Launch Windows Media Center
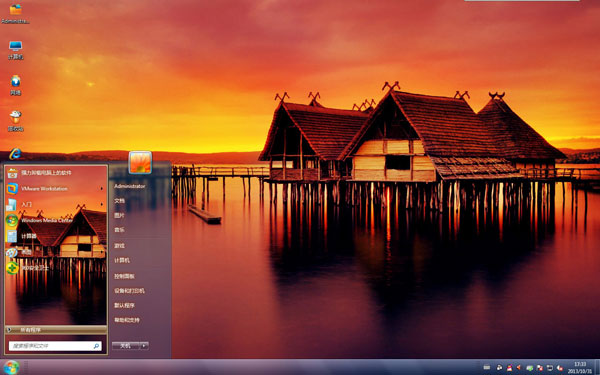600x375 pixels. (47, 220)
